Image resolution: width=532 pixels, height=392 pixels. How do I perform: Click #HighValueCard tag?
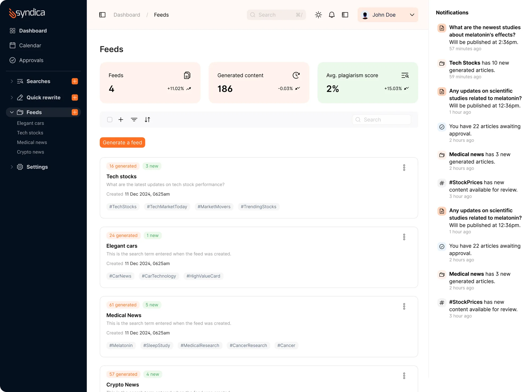coord(203,276)
